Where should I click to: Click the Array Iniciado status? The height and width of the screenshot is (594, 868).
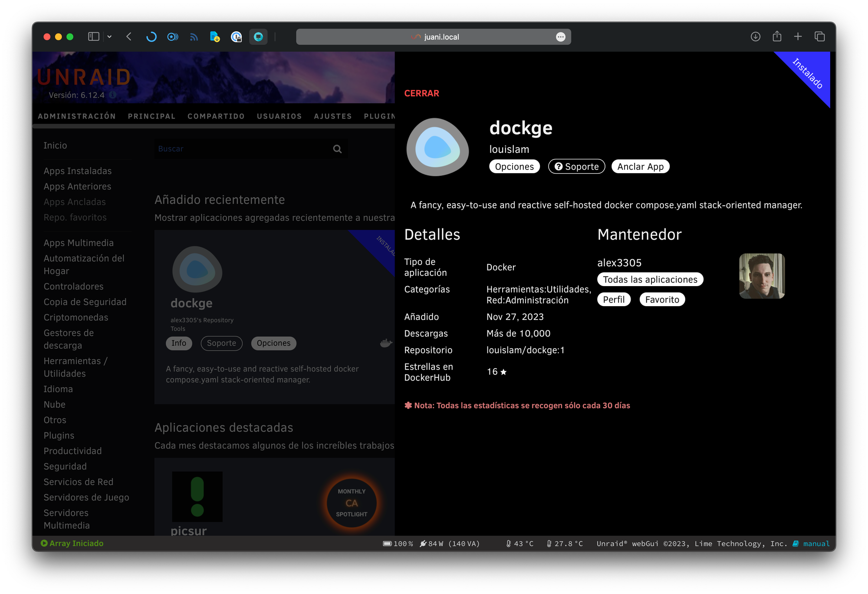pyautogui.click(x=72, y=543)
